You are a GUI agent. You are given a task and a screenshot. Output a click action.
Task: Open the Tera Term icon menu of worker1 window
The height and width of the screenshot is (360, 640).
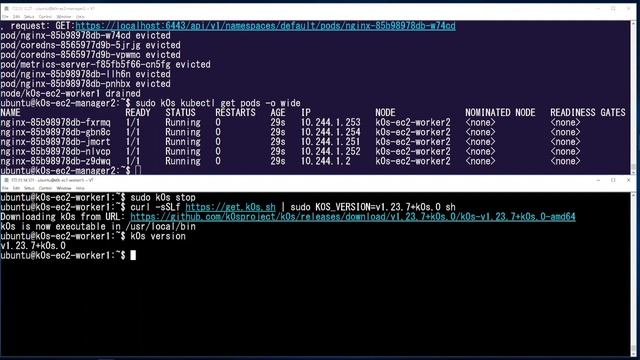(6, 180)
